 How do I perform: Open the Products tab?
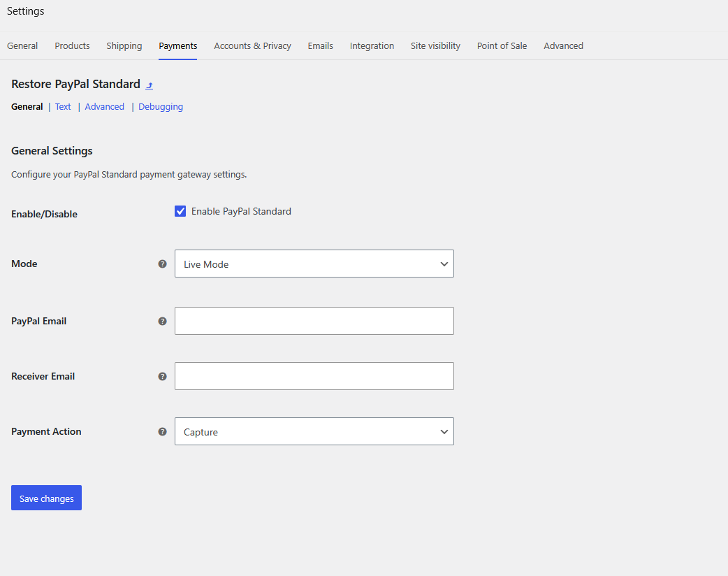[72, 46]
